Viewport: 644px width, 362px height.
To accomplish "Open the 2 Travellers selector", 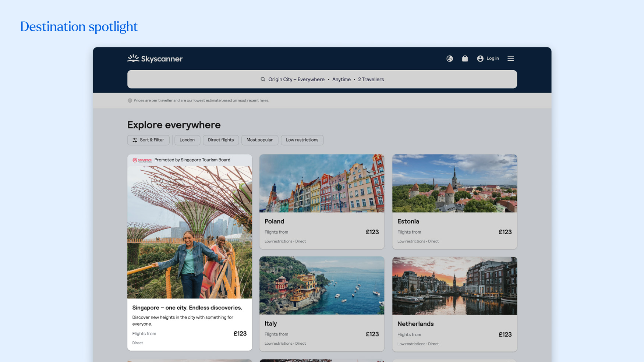I will pos(371,79).
